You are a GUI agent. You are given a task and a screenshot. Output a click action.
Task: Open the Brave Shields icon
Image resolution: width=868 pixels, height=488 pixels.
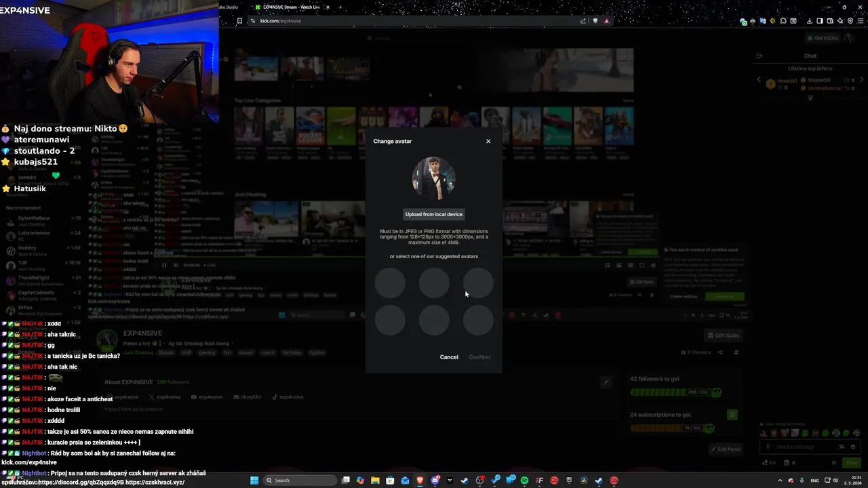click(x=595, y=21)
